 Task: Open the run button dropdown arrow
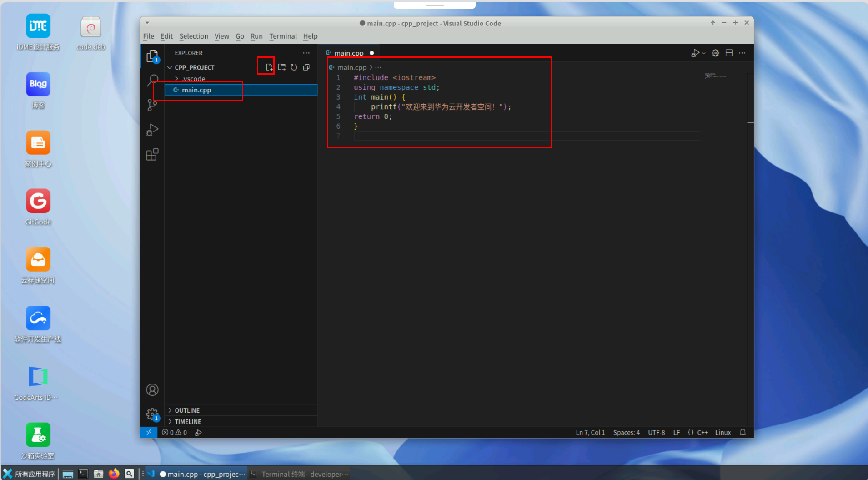704,53
